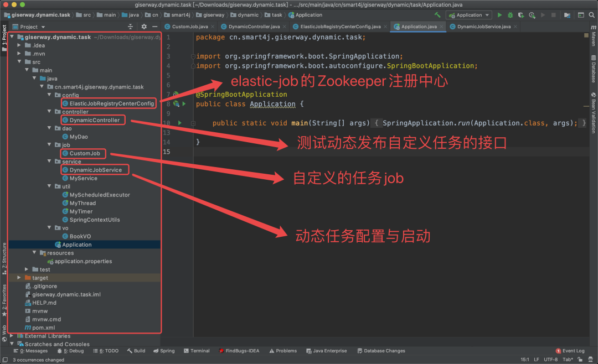Click the LF line separator in status bar
598x364 pixels.
(x=536, y=360)
